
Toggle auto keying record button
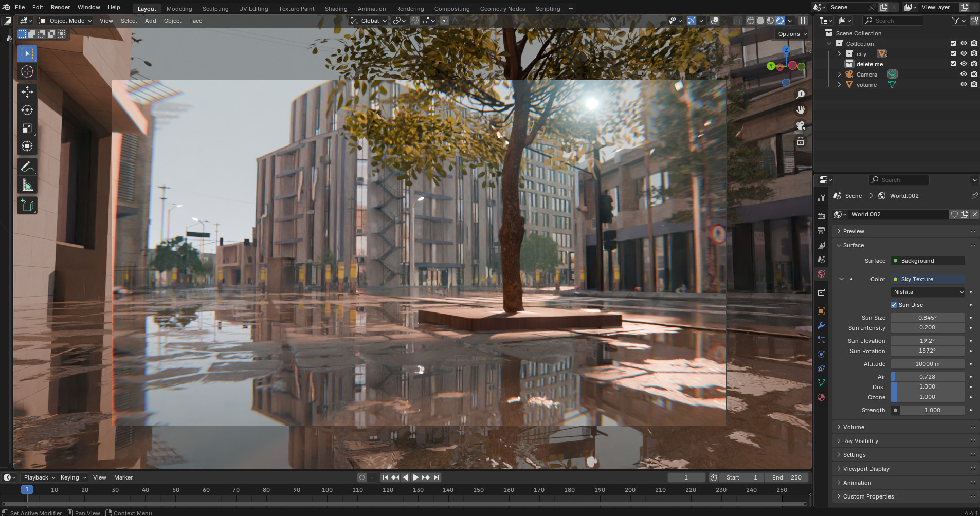pyautogui.click(x=362, y=477)
